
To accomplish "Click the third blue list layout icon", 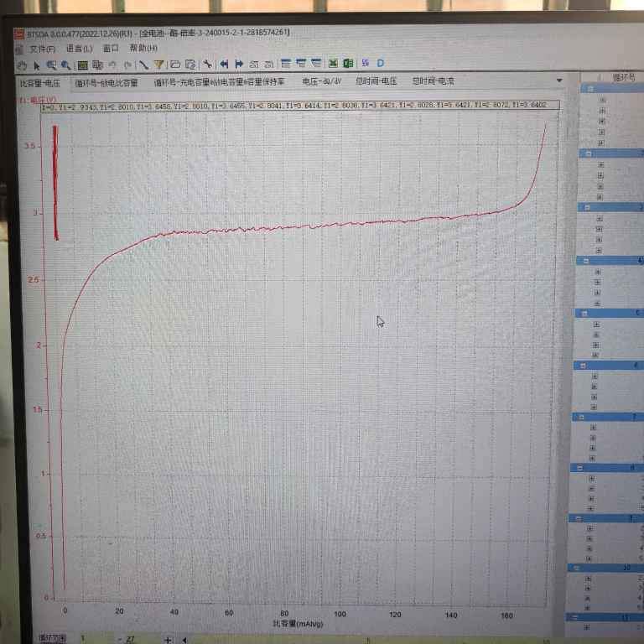I will 316,63.
